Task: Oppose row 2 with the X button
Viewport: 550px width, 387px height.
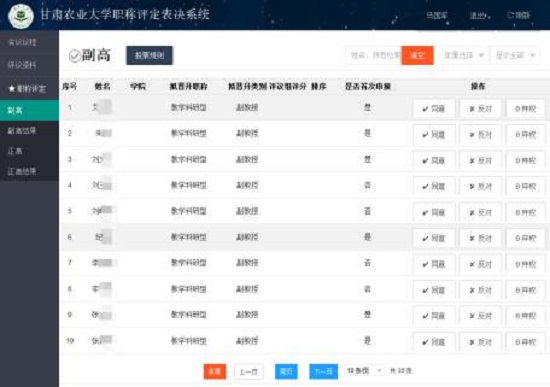Action: click(x=481, y=135)
